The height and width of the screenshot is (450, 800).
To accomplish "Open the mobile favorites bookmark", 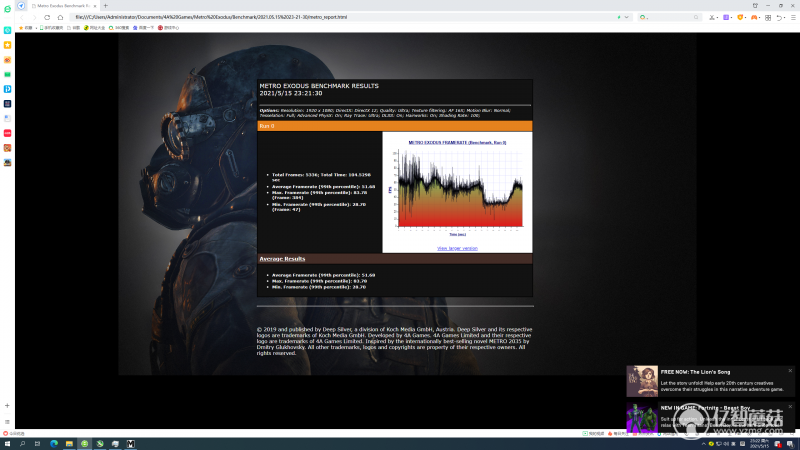I will 52,28.
